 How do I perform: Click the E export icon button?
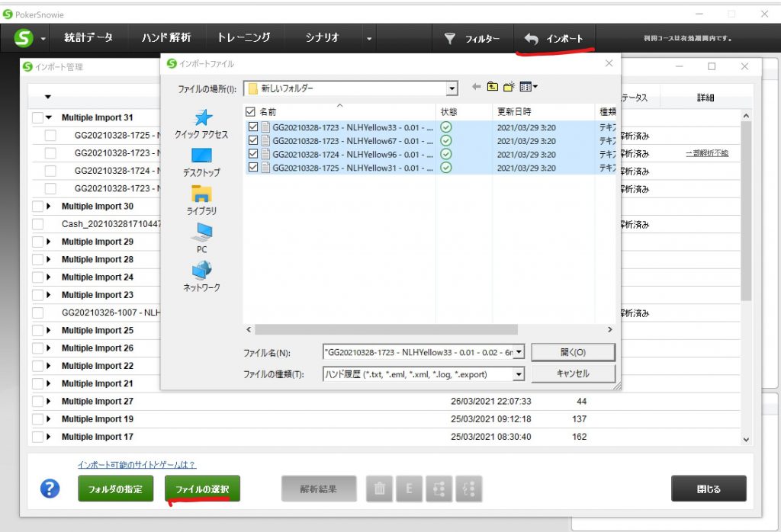pyautogui.click(x=409, y=489)
